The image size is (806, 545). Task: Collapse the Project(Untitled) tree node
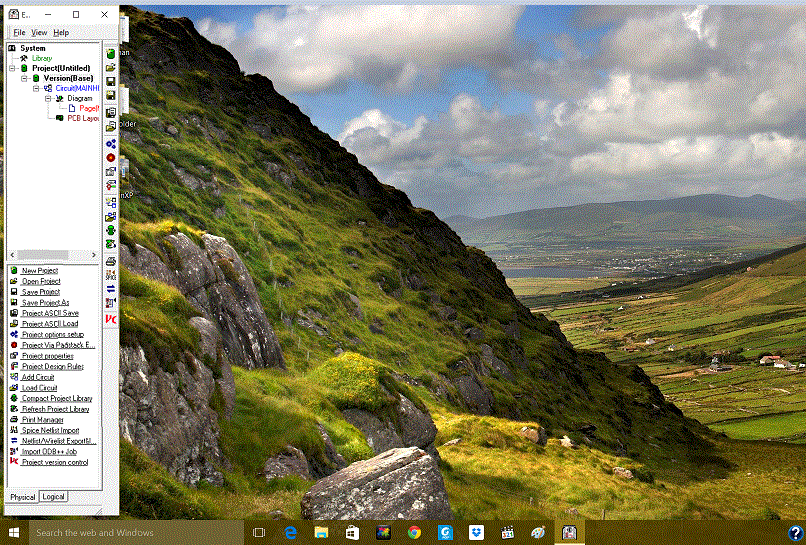click(x=12, y=68)
